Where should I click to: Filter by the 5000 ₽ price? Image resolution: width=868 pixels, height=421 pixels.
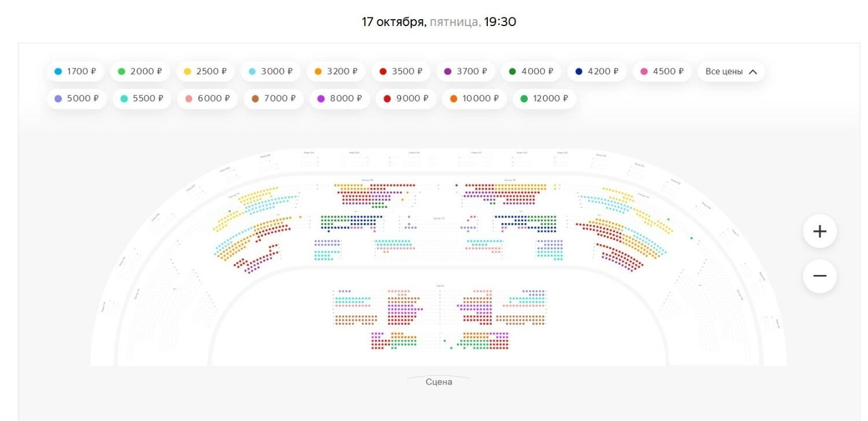(76, 98)
